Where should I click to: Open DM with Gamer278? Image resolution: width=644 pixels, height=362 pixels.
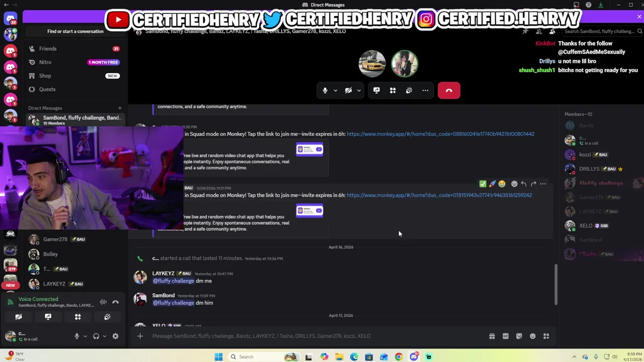pos(74,239)
